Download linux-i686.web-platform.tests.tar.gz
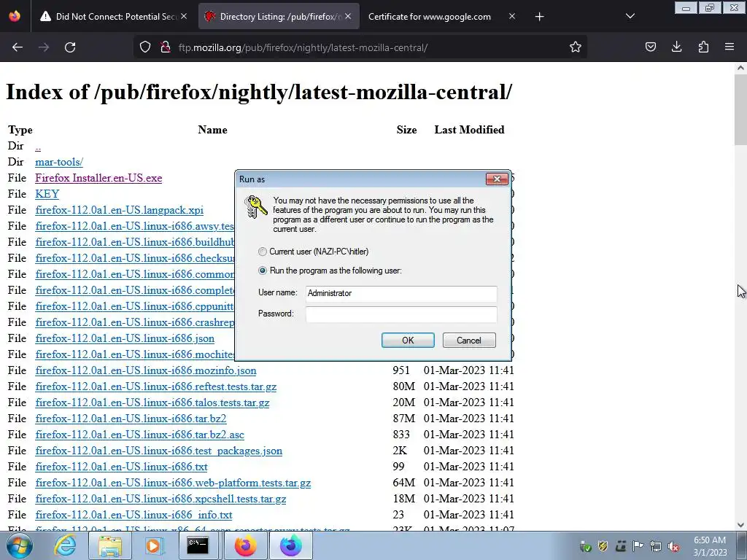Screen dimensions: 747x560 coord(173,483)
